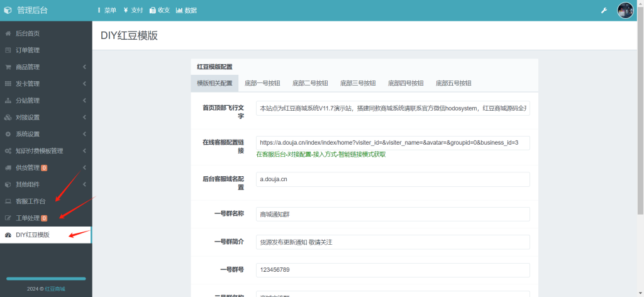Click the truck icon beside 供货管理
644x297 pixels.
pos(8,167)
